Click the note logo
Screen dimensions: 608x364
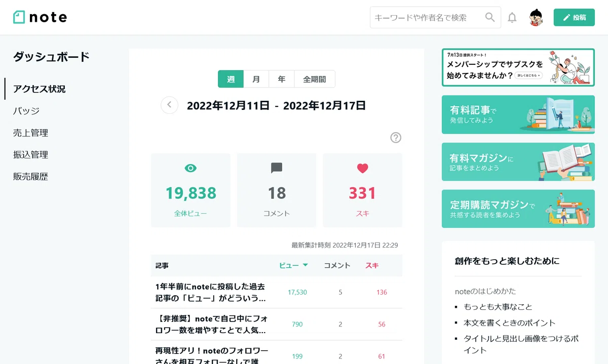click(x=40, y=17)
